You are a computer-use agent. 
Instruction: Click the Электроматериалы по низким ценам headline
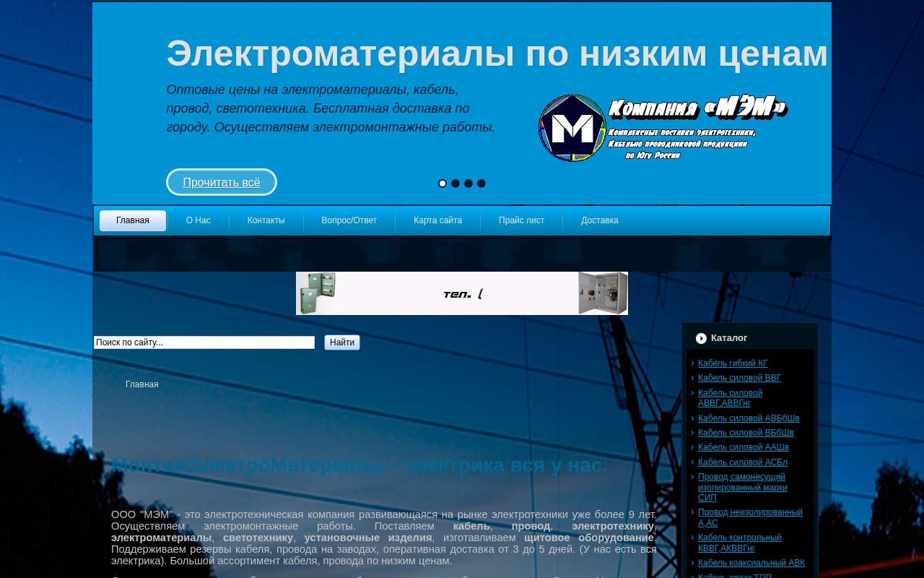pos(497,53)
